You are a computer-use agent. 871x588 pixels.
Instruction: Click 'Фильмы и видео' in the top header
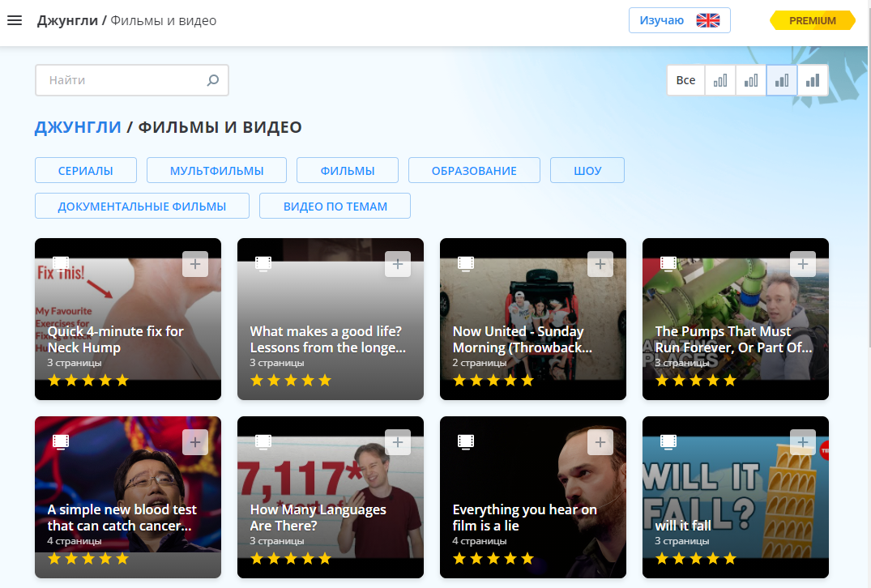[164, 20]
